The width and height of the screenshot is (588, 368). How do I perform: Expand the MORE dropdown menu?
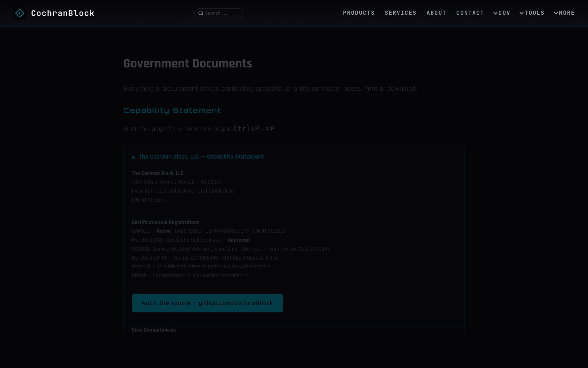564,13
